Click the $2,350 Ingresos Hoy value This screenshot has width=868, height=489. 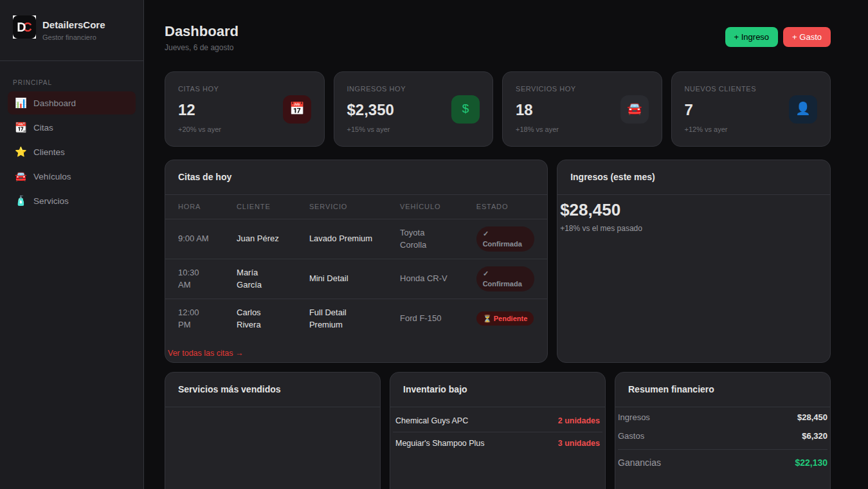(x=370, y=110)
